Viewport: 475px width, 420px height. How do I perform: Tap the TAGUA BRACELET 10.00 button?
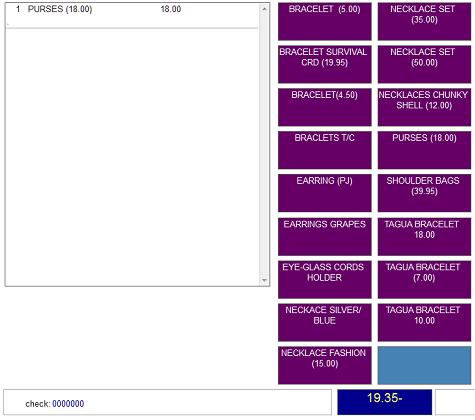(x=424, y=322)
